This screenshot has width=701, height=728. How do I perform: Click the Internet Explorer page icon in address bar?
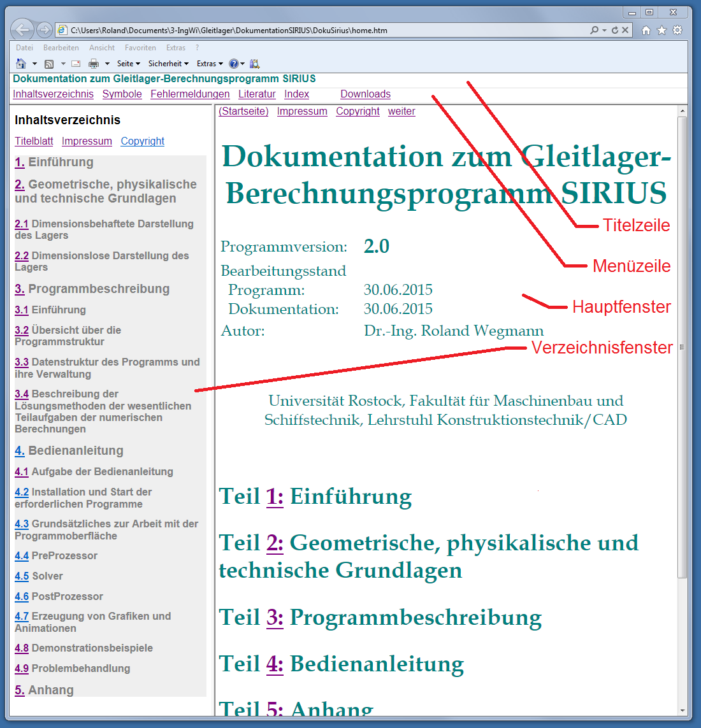[62, 30]
